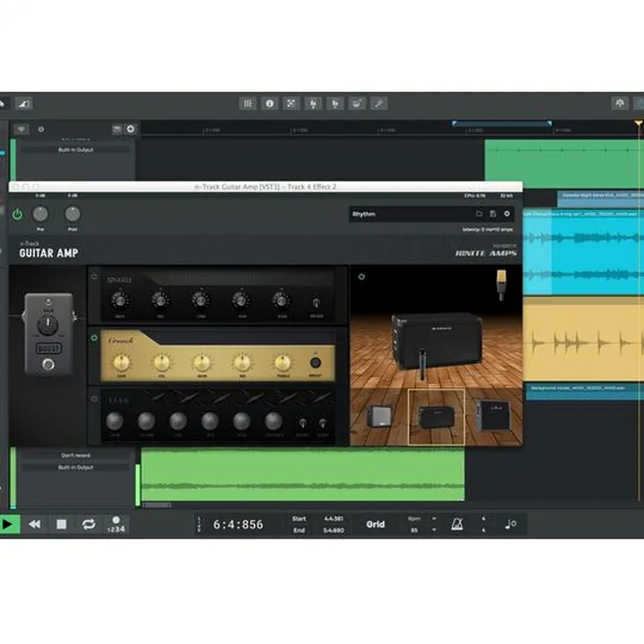Adjust the Post gain knob
The image size is (644, 644).
click(x=72, y=214)
